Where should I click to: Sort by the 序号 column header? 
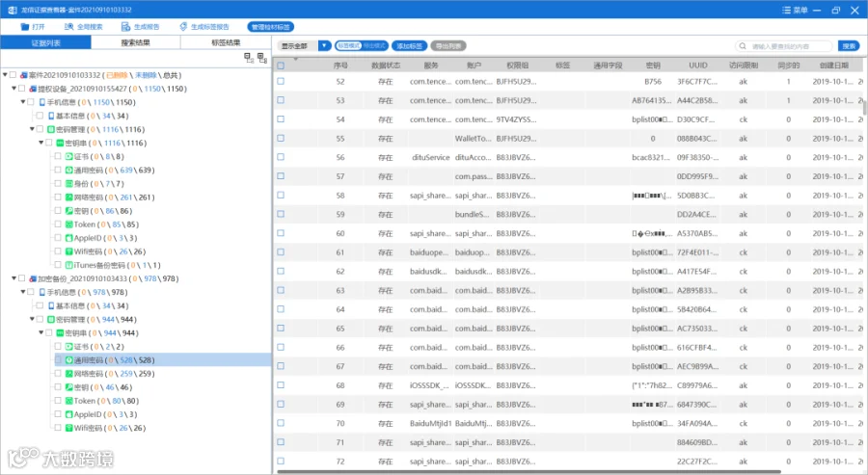pyautogui.click(x=340, y=66)
